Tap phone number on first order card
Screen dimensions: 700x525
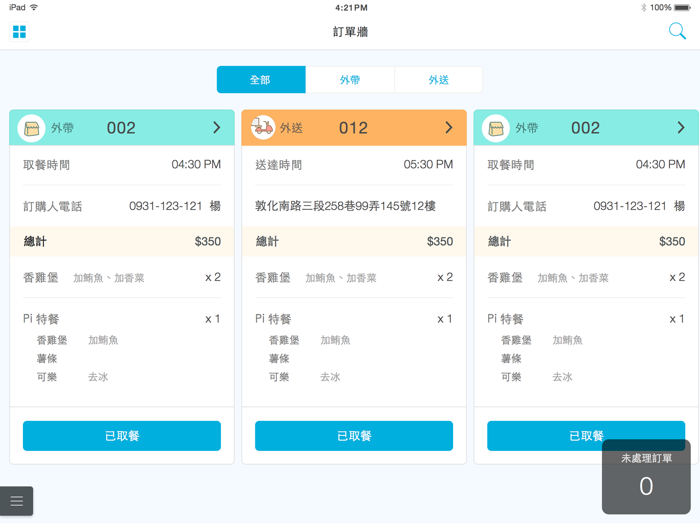(x=166, y=206)
